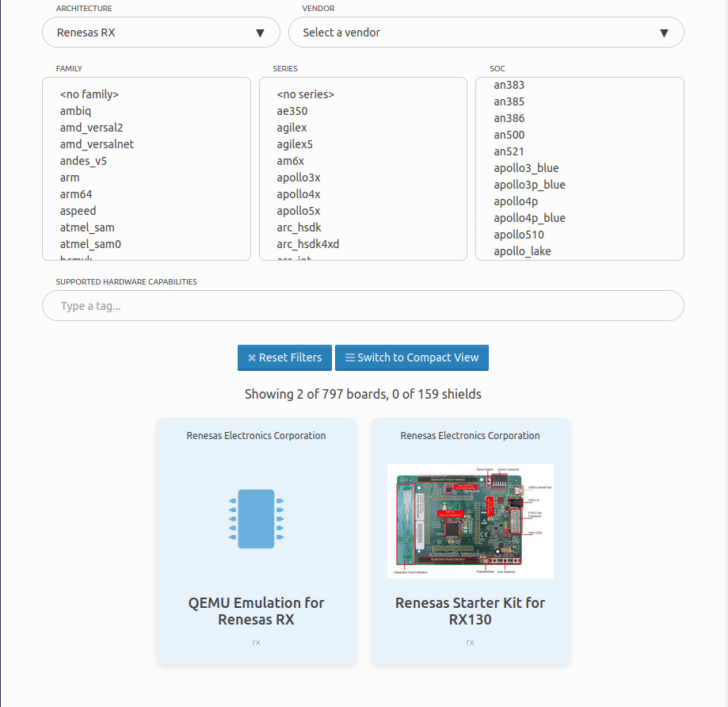Screen dimensions: 728x707
Task: Click the generic chip icon on QEMU card
Action: (257, 519)
